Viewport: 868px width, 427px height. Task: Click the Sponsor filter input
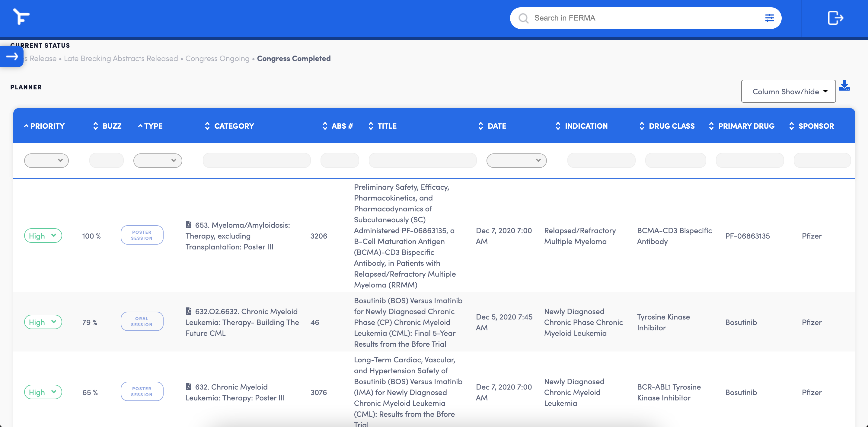tap(822, 160)
